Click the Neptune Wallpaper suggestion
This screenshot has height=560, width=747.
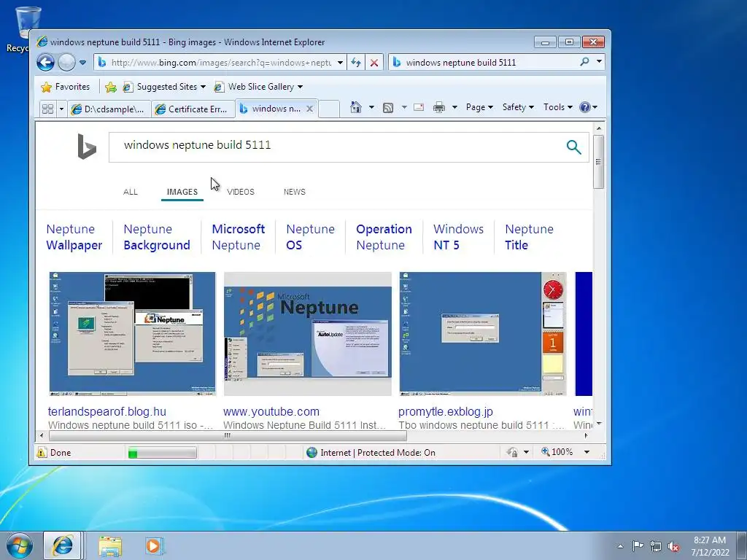click(74, 237)
